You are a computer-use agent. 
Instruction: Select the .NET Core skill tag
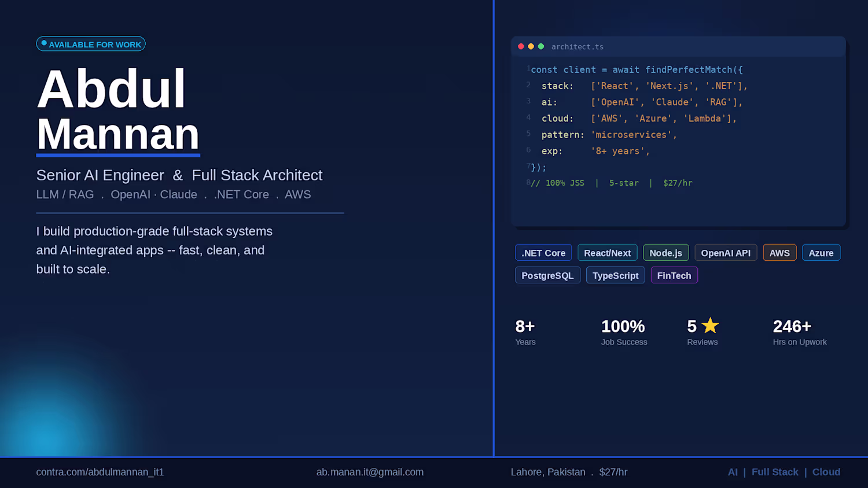pyautogui.click(x=543, y=253)
